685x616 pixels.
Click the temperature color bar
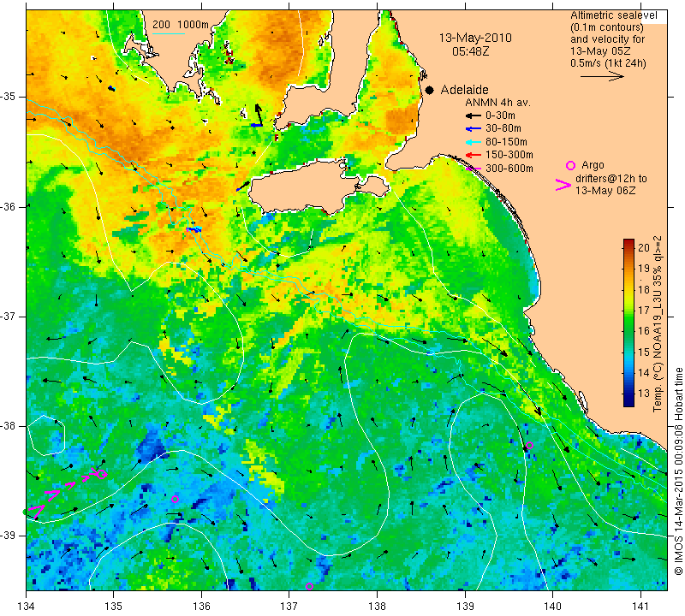coord(628,323)
